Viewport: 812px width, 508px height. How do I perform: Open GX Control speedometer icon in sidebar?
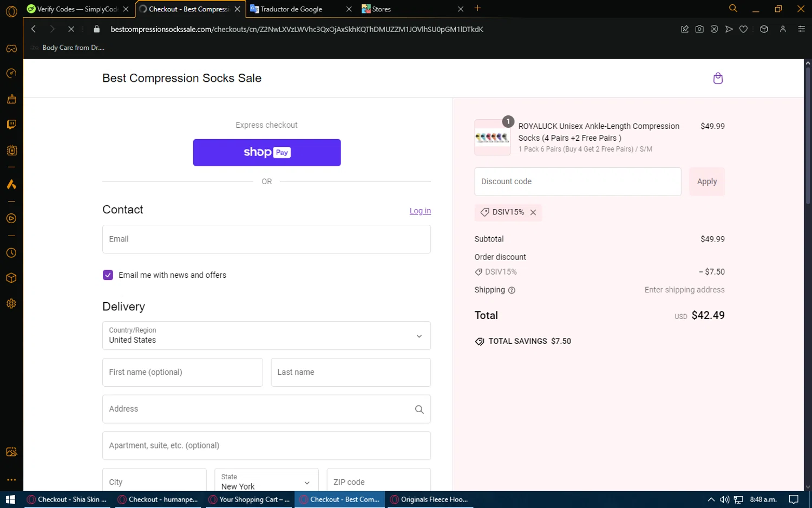[x=11, y=74]
